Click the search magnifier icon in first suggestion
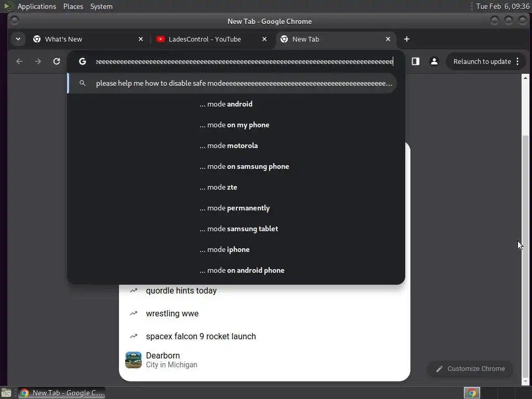The width and height of the screenshot is (532, 399). [83, 83]
